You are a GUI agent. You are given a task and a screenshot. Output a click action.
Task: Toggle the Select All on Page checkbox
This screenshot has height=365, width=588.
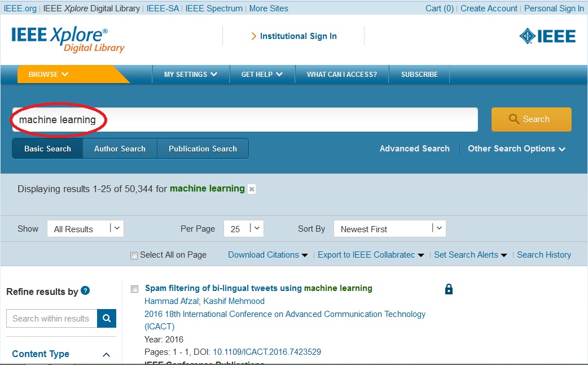[x=134, y=256]
